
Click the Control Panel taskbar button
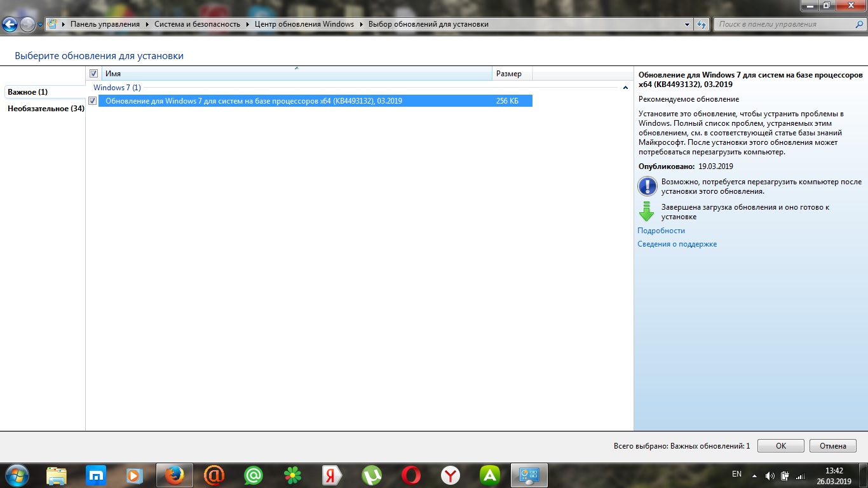click(529, 475)
